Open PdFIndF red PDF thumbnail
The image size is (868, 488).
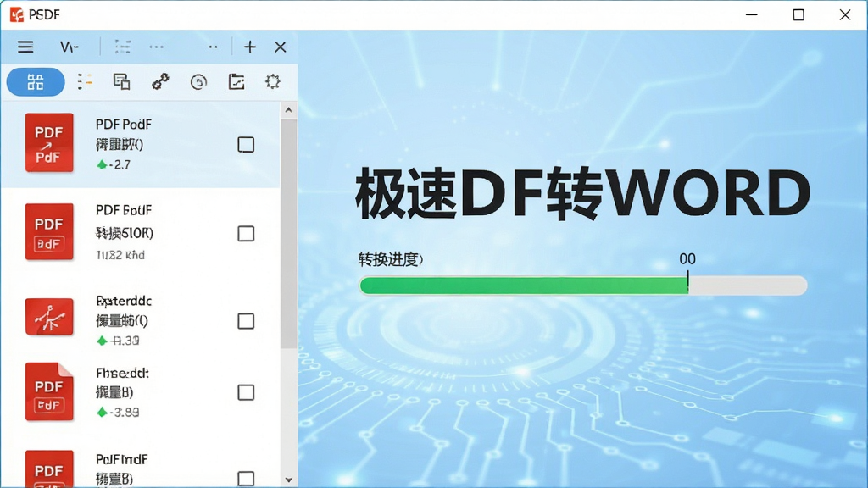[x=49, y=469]
